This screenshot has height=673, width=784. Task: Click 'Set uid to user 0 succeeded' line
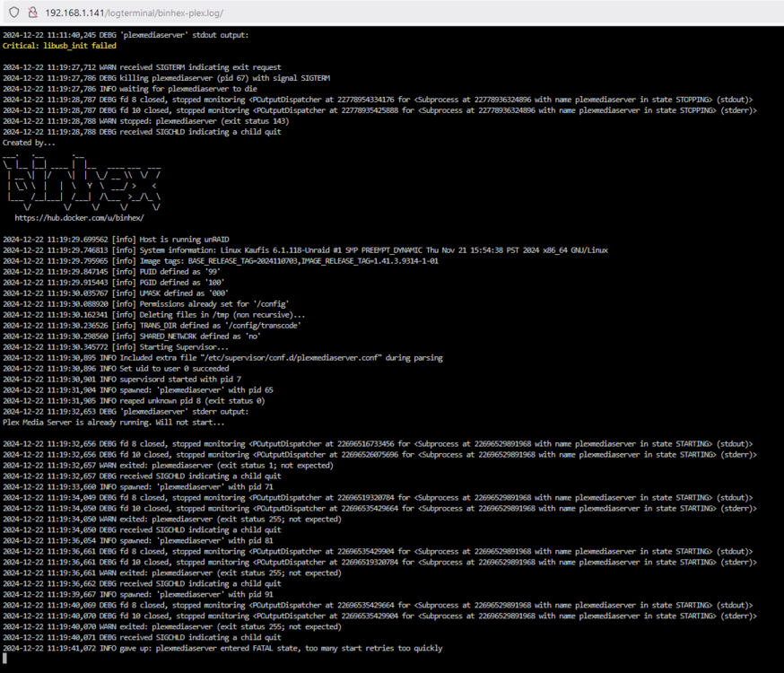click(116, 369)
